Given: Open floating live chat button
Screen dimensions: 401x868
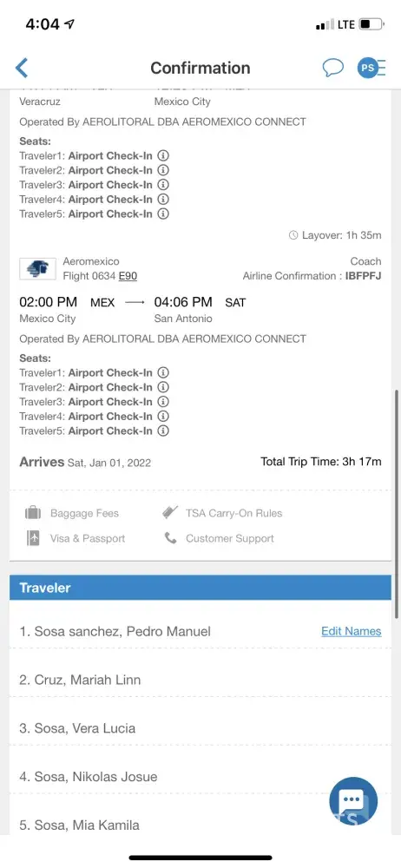Looking at the screenshot, I should tap(352, 801).
